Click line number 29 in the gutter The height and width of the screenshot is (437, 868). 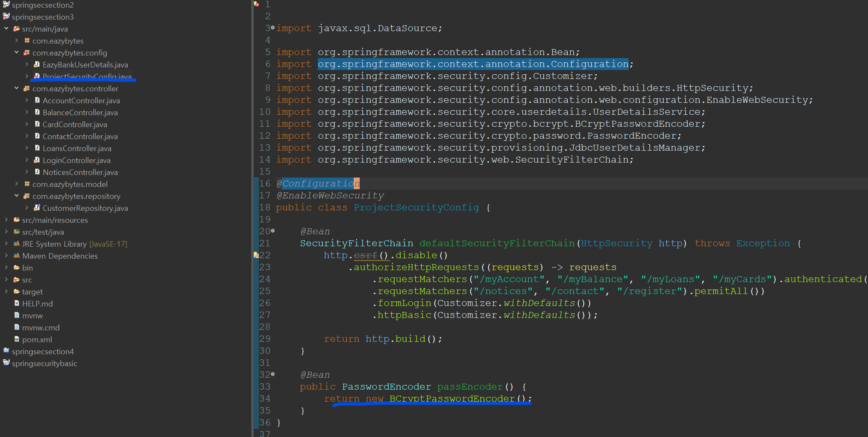265,339
